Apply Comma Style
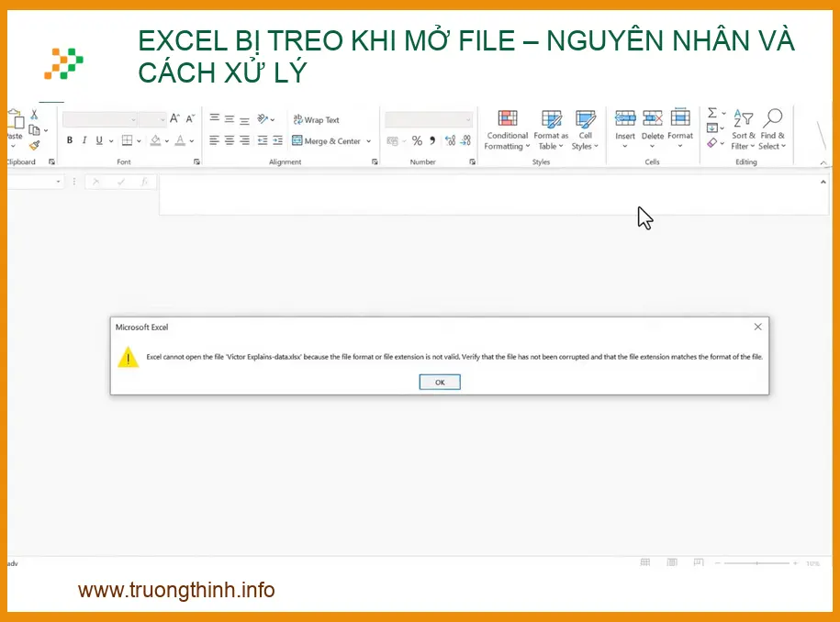840x622 pixels. tap(432, 140)
